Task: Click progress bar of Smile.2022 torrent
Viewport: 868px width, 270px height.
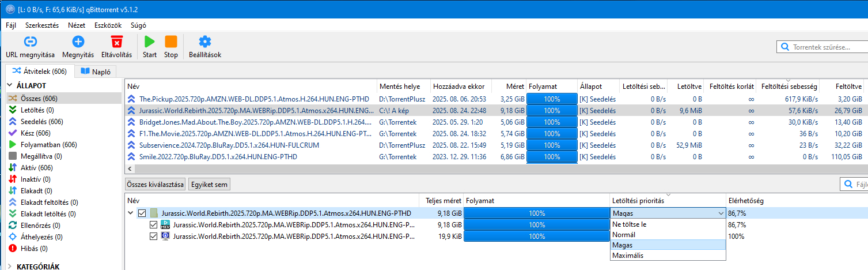Action: click(x=552, y=156)
